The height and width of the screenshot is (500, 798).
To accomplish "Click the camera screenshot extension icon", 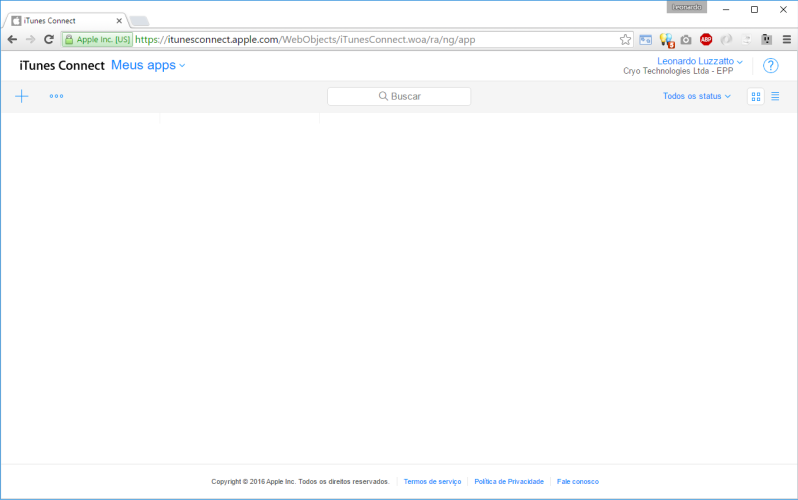I will 686,40.
